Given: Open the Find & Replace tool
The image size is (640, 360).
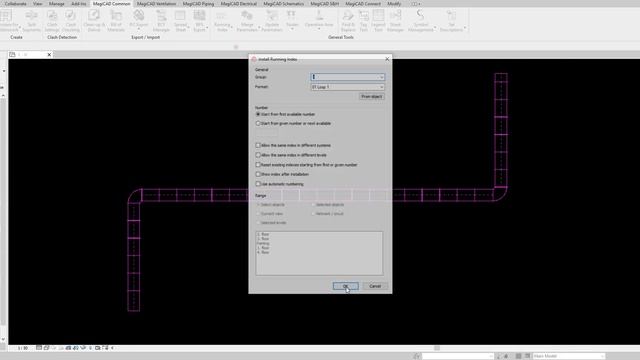Looking at the screenshot, I should coord(348,21).
